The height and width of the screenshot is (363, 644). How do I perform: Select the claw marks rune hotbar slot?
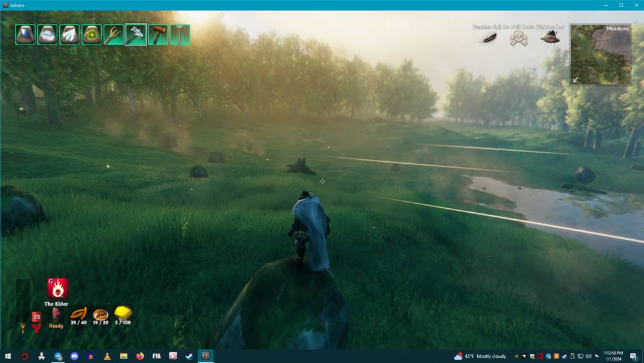click(70, 35)
